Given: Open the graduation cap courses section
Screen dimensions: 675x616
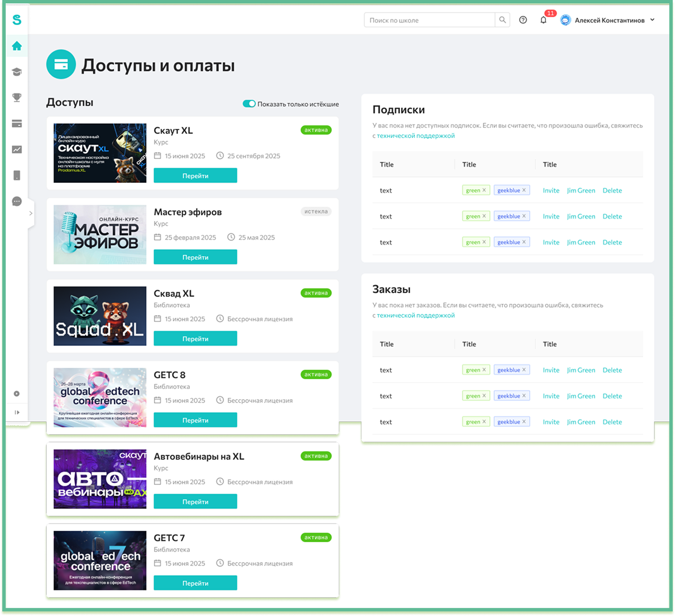Looking at the screenshot, I should point(17,72).
